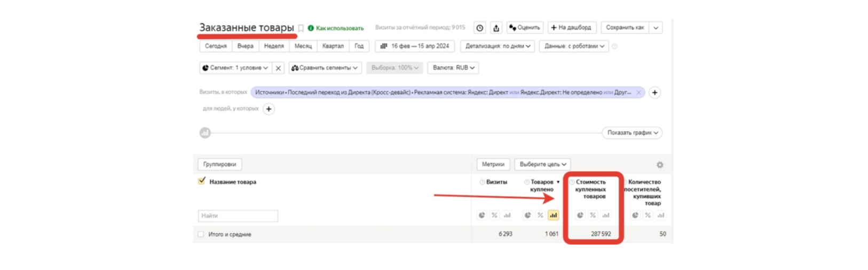Select the Сегодня period tab
868x270 pixels.
[216, 46]
